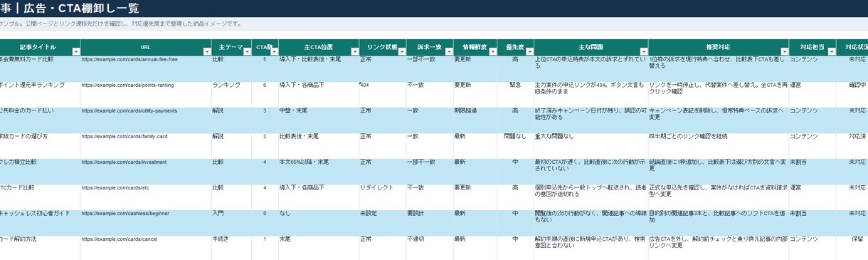Image resolution: width=868 pixels, height=260 pixels.
Task: Select the 対応担当 cell in ETCカード比較 row
Action: pos(813,197)
